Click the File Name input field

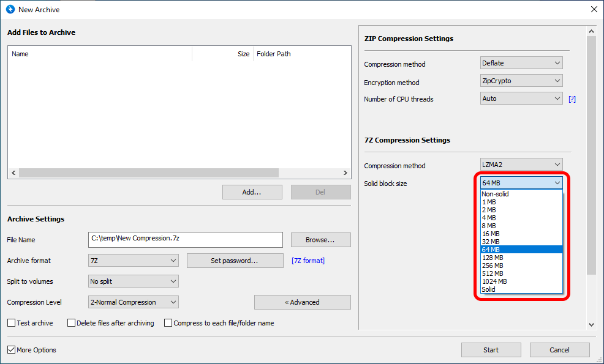coord(185,239)
